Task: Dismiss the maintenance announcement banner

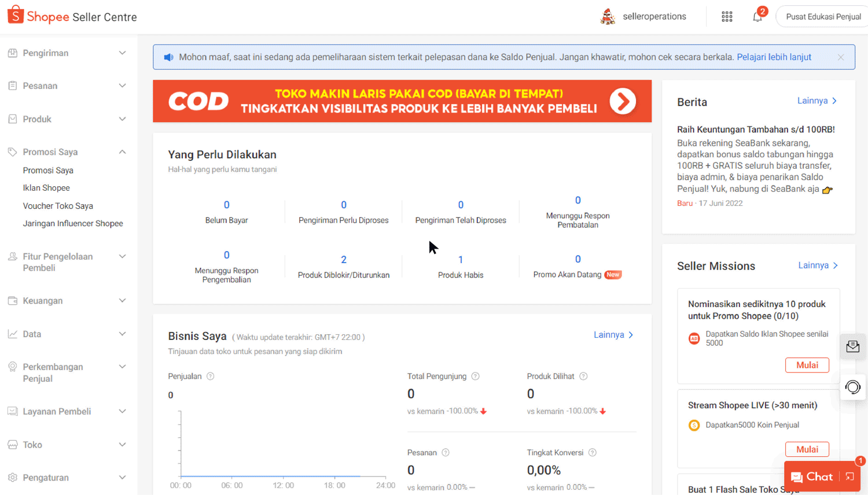Action: click(840, 57)
